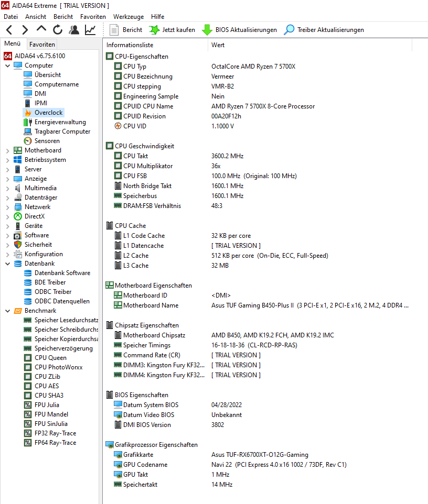Open BIOS Aktualisierungen from toolbar
Image resolution: width=428 pixels, height=504 pixels.
[239, 30]
